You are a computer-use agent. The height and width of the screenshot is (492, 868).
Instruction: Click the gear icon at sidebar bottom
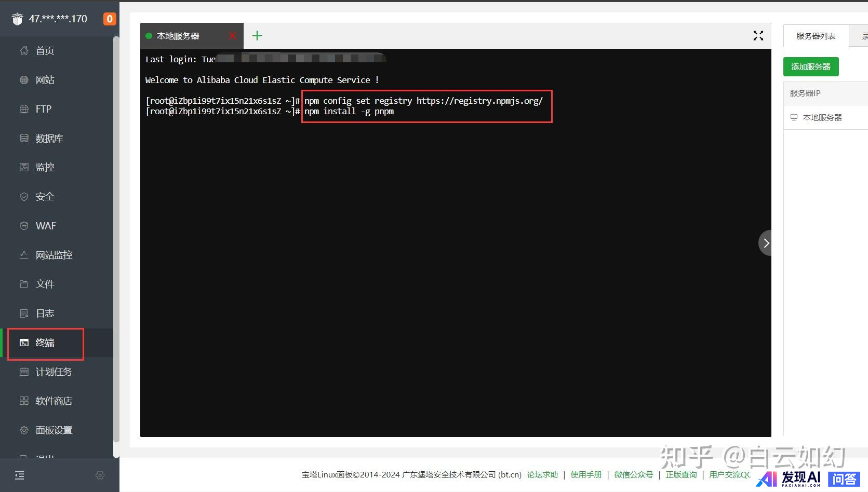[x=100, y=475]
